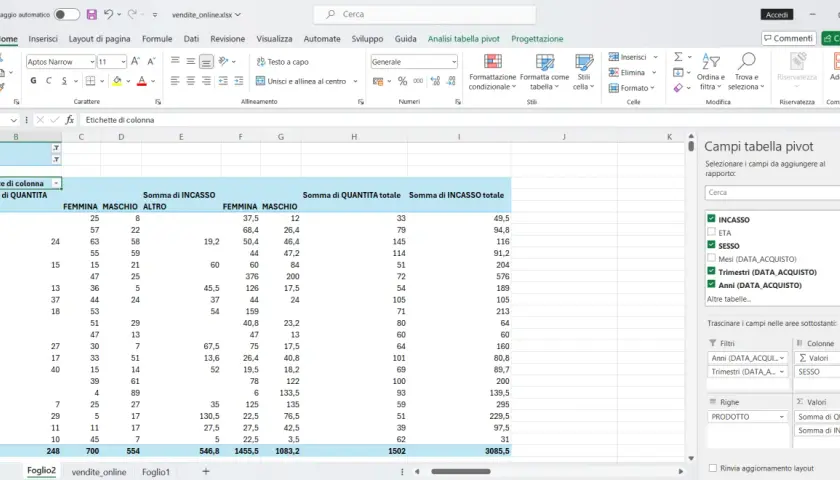Open Ordina e filtra

click(711, 72)
